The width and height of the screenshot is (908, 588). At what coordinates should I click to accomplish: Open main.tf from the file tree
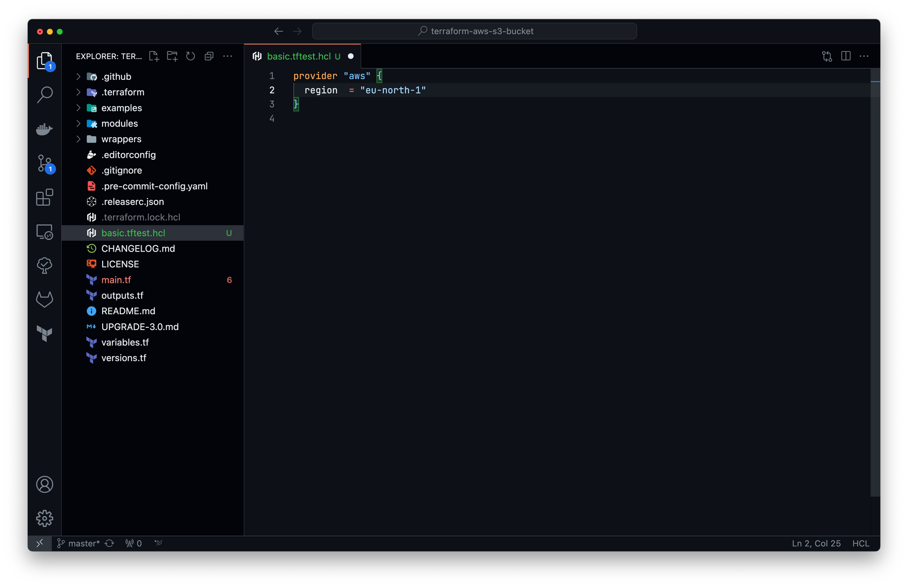pyautogui.click(x=116, y=280)
